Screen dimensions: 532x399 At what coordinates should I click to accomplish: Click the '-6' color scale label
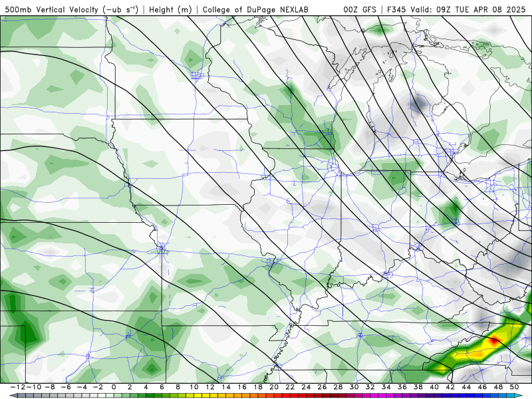[65, 387]
